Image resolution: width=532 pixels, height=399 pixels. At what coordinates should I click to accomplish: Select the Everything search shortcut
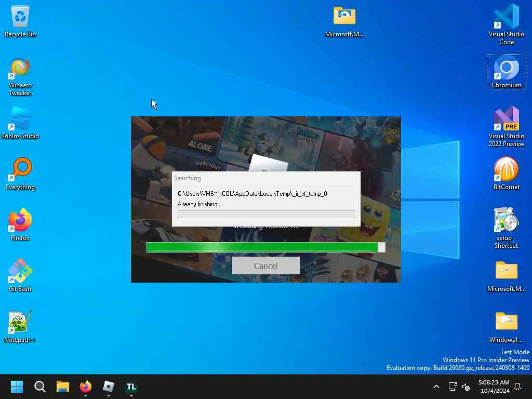[20, 174]
